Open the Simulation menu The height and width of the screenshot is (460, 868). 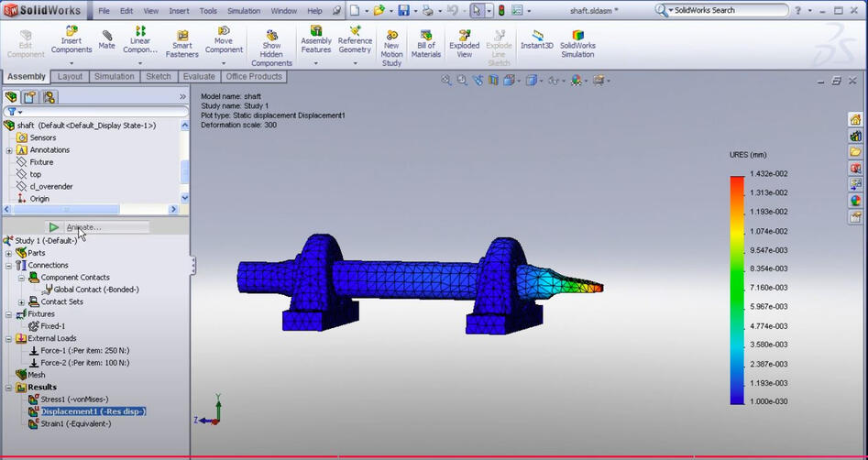click(x=243, y=11)
